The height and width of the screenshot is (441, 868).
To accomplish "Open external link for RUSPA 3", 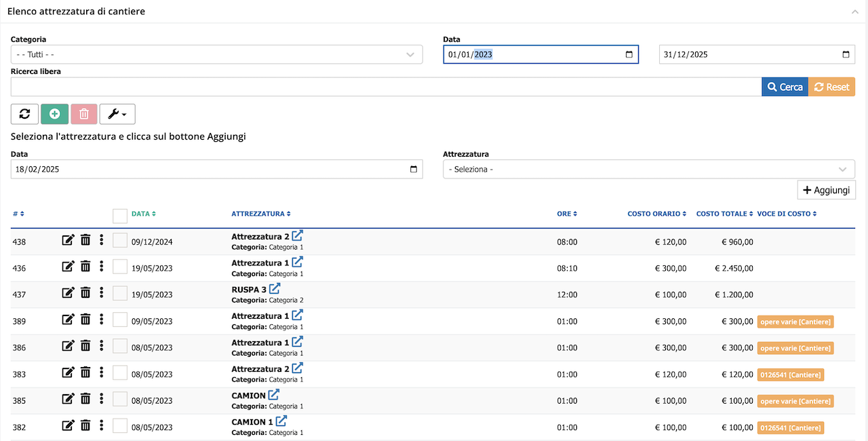I will point(275,288).
